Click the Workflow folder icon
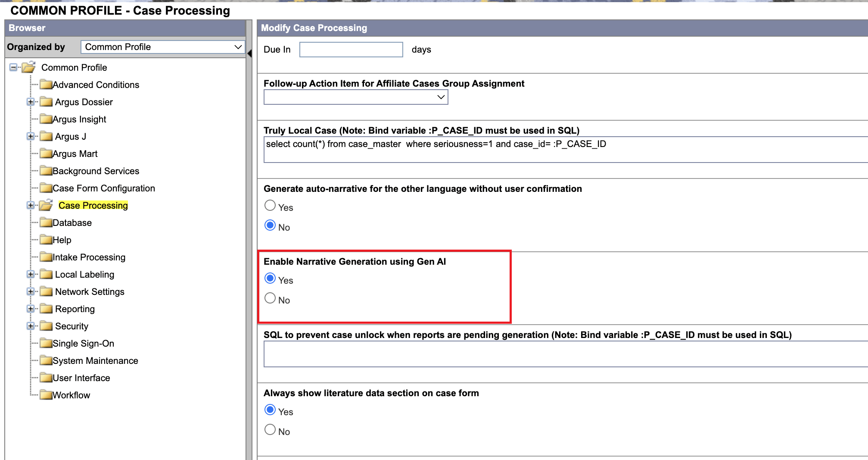868x460 pixels. (x=45, y=395)
